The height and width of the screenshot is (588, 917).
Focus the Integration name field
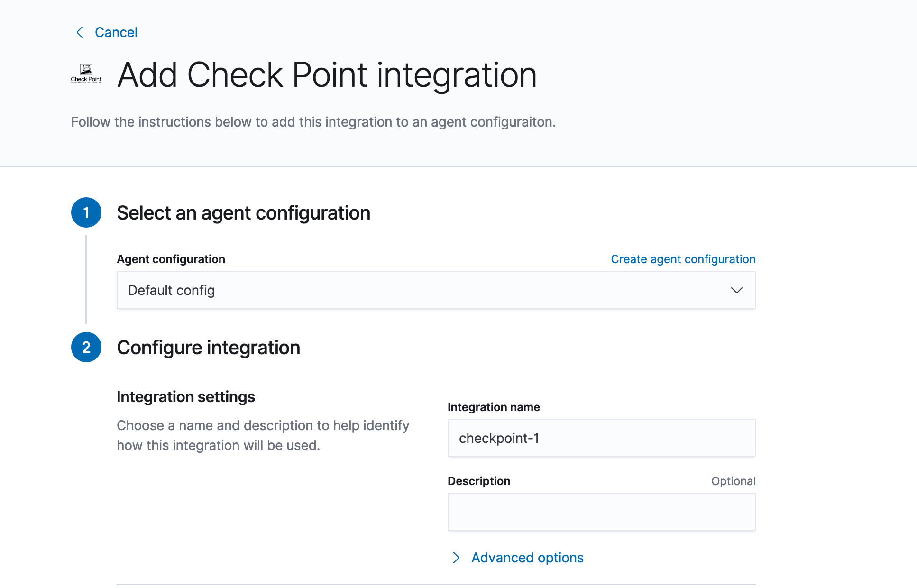tap(601, 438)
